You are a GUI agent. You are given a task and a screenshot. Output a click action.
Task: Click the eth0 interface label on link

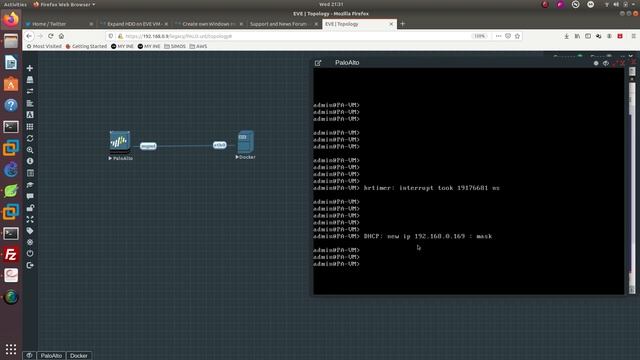tap(220, 145)
